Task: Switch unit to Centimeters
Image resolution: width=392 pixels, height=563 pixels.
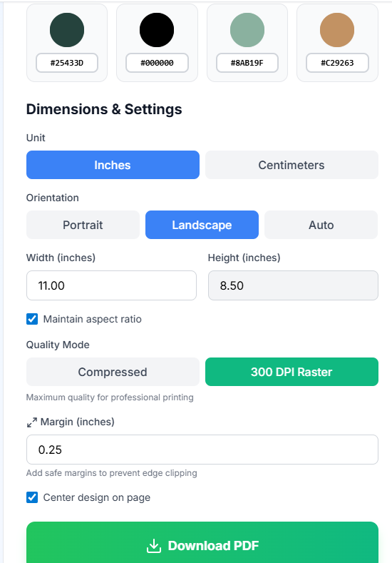Action: (x=292, y=165)
